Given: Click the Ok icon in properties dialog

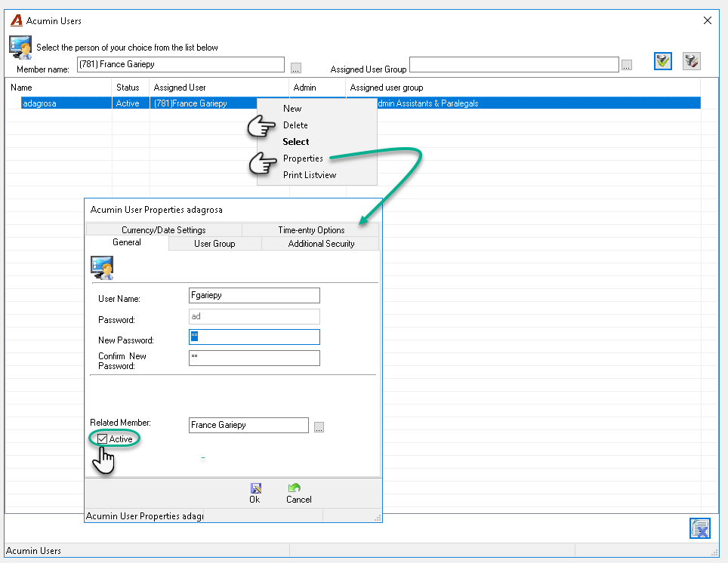Looking at the screenshot, I should pos(255,488).
